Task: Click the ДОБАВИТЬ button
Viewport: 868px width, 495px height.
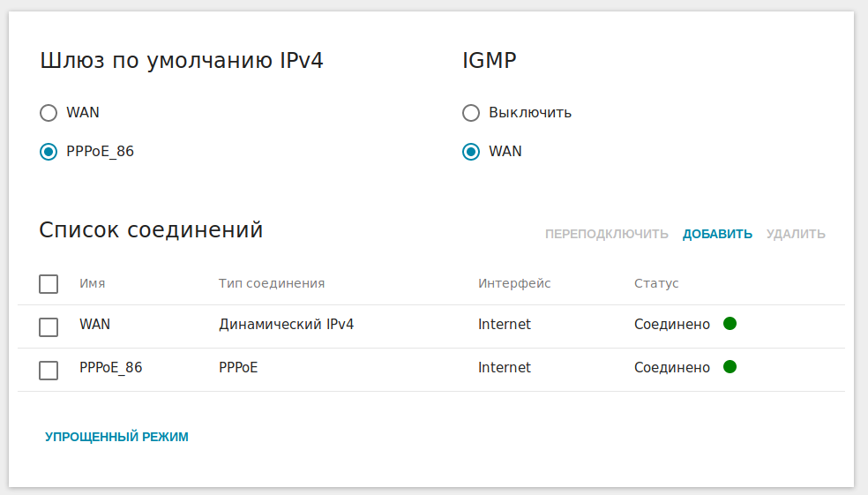Action: click(717, 234)
